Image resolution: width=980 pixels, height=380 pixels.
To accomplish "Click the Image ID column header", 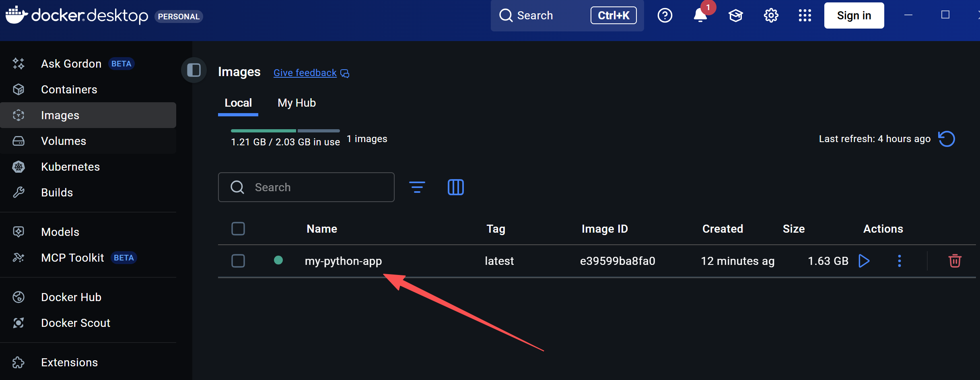I will click(x=605, y=229).
